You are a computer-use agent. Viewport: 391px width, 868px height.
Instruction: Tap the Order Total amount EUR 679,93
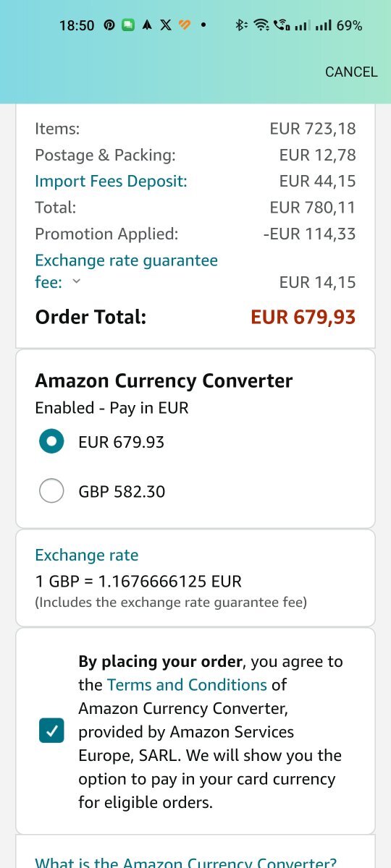click(x=303, y=317)
